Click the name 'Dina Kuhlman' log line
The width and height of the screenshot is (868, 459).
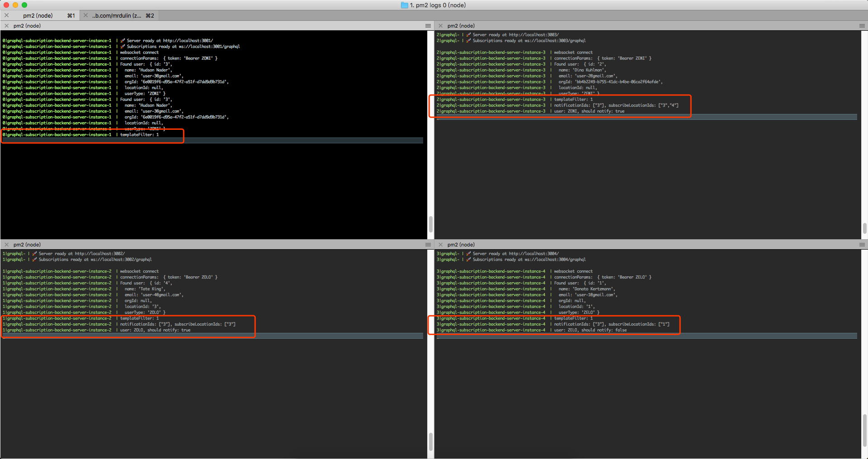click(582, 70)
